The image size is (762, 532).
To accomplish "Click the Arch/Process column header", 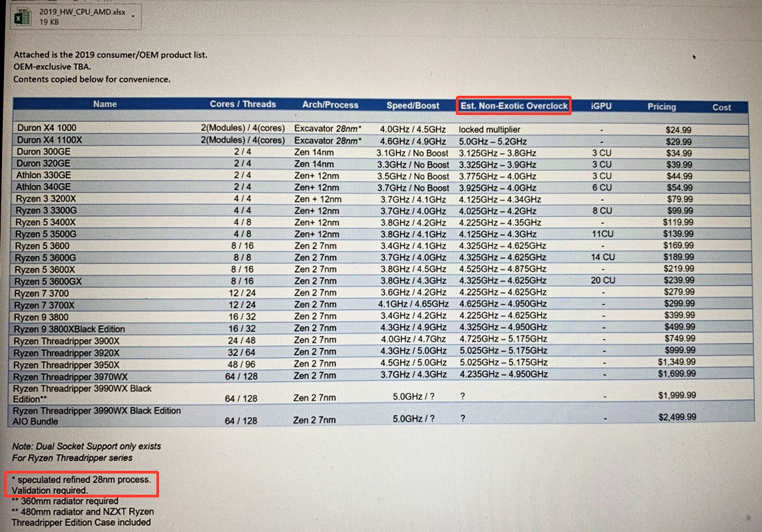I will click(x=330, y=105).
